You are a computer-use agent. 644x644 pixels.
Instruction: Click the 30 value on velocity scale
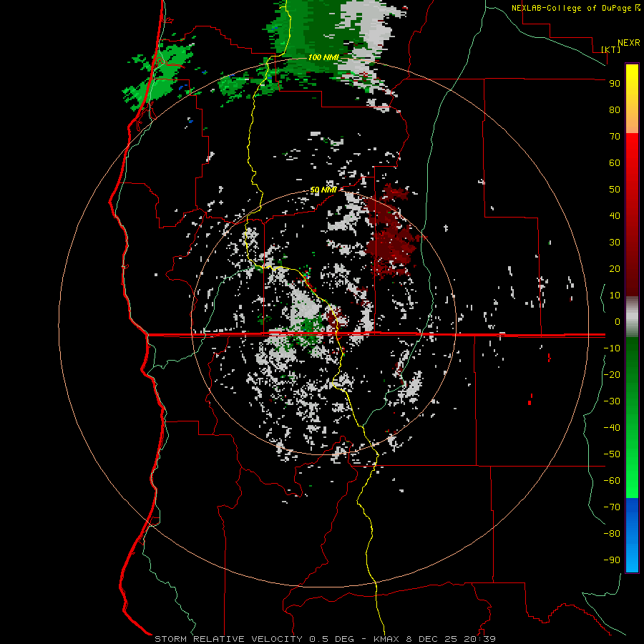coord(615,243)
